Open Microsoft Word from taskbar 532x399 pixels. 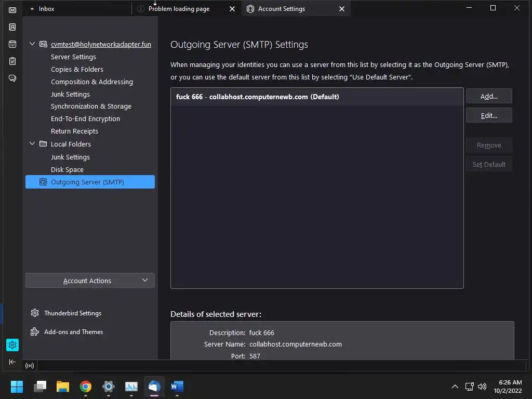point(177,387)
